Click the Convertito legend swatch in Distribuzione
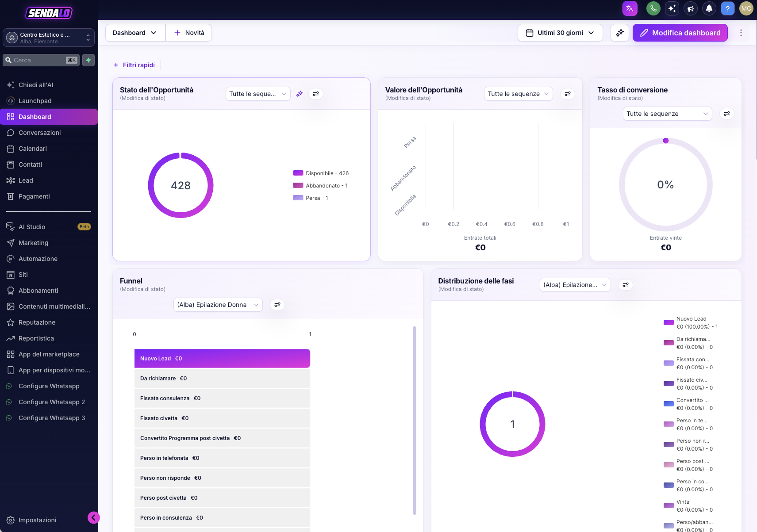 click(x=669, y=404)
